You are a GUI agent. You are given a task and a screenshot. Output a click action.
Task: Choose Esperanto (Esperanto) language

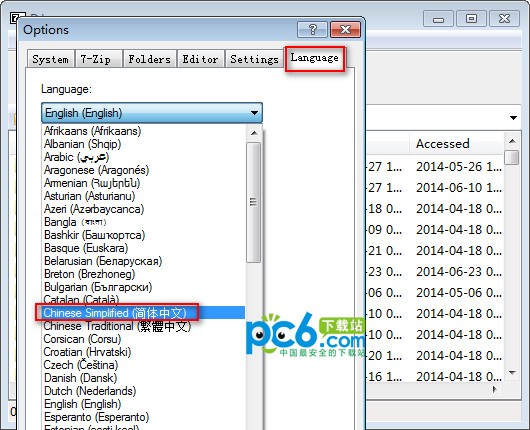coord(144,417)
